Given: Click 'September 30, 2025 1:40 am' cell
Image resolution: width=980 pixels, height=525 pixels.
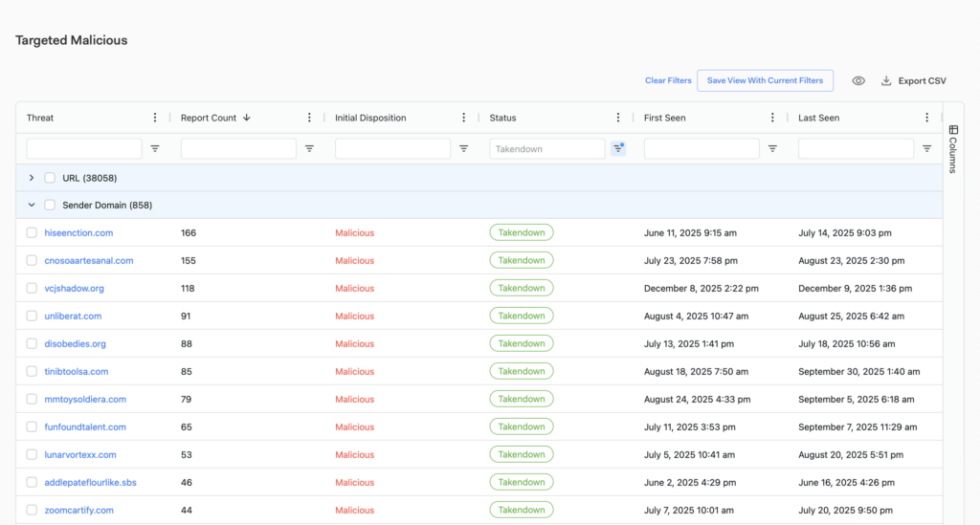Looking at the screenshot, I should coord(858,371).
